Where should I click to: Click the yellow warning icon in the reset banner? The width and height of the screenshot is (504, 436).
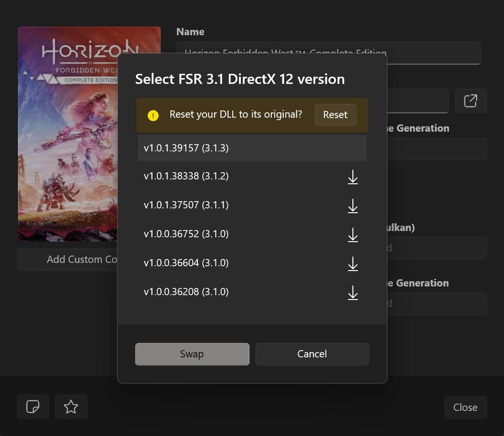pyautogui.click(x=153, y=115)
